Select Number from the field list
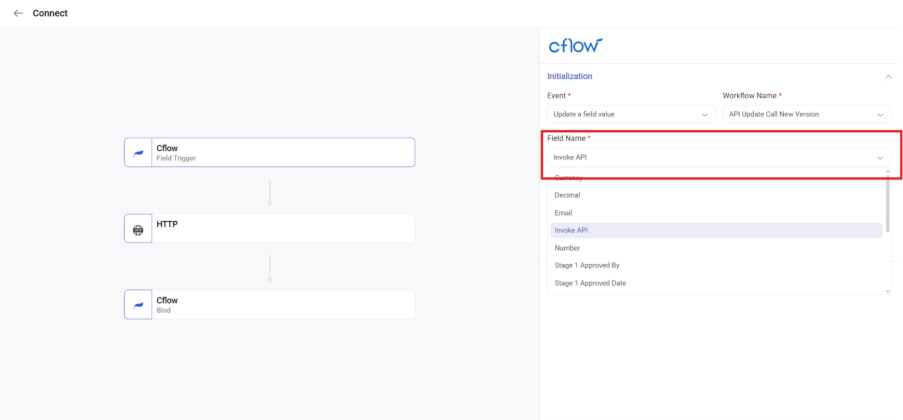The height and width of the screenshot is (420, 903). click(x=567, y=248)
